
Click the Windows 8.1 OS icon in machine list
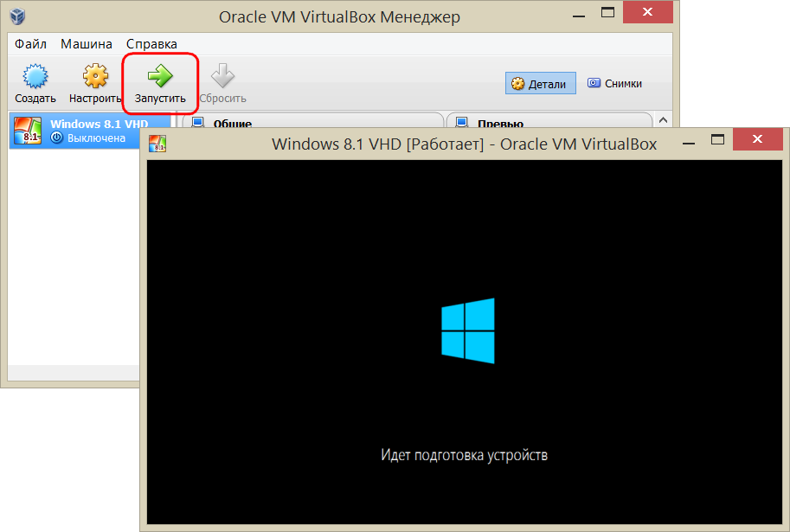pyautogui.click(x=28, y=131)
